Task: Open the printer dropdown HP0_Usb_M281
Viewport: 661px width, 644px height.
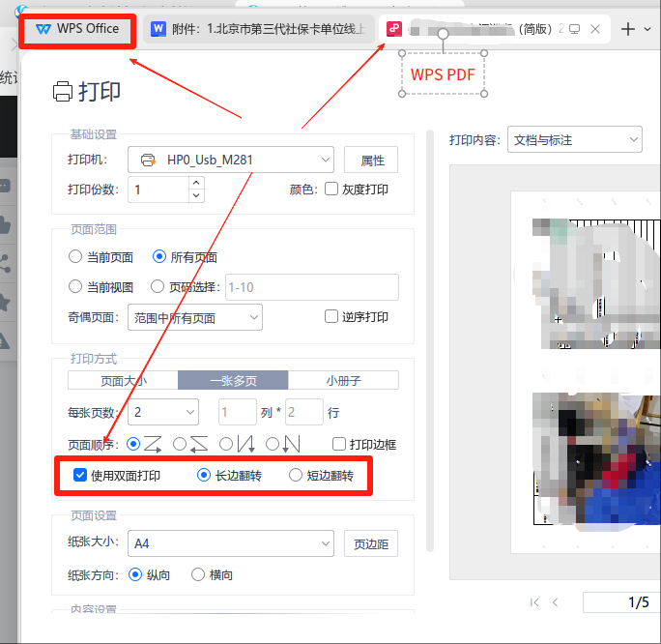Action: [x=231, y=160]
